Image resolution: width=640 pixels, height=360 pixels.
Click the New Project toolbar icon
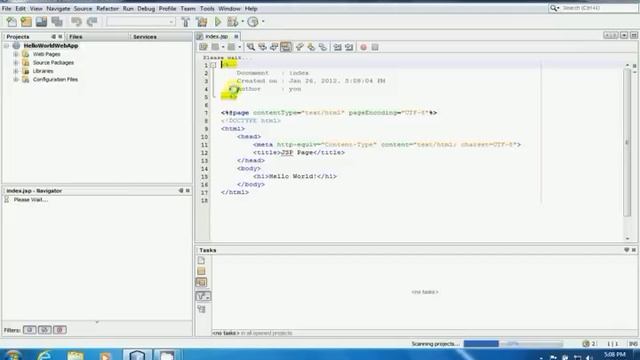coord(26,22)
